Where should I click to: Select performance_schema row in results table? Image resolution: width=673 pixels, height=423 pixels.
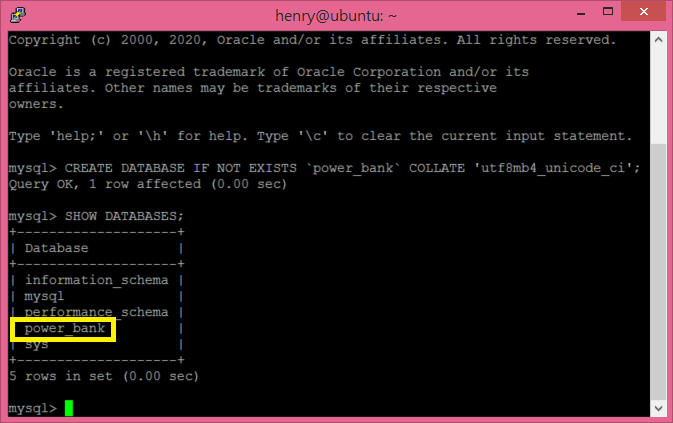pos(97,312)
